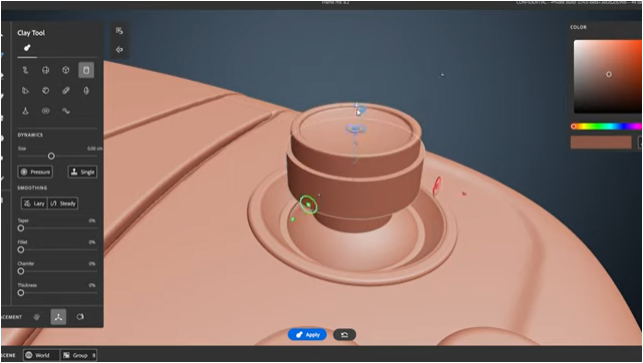The width and height of the screenshot is (643, 363).
Task: Toggle the Pressure dynamics option
Action: (x=35, y=172)
